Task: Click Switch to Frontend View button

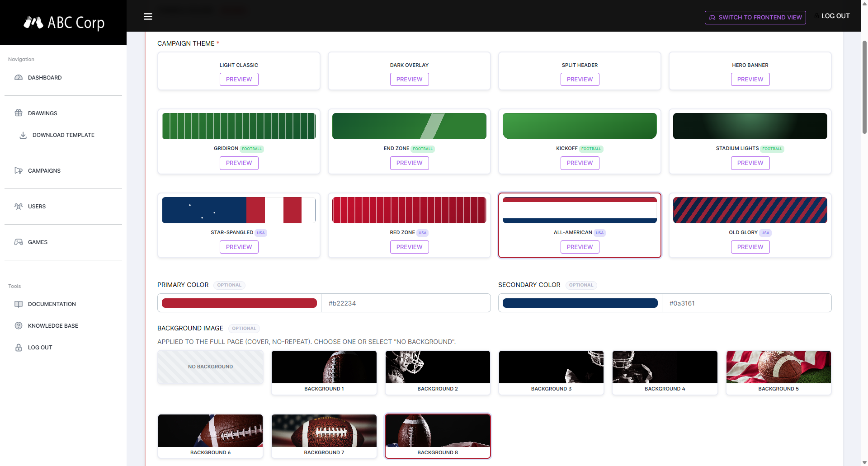Action: coord(755,18)
